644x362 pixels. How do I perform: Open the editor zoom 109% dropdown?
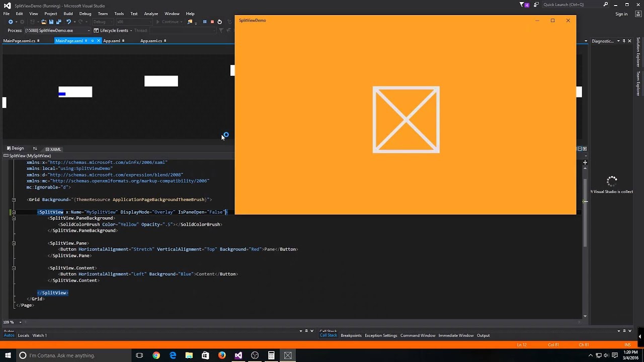point(21,322)
